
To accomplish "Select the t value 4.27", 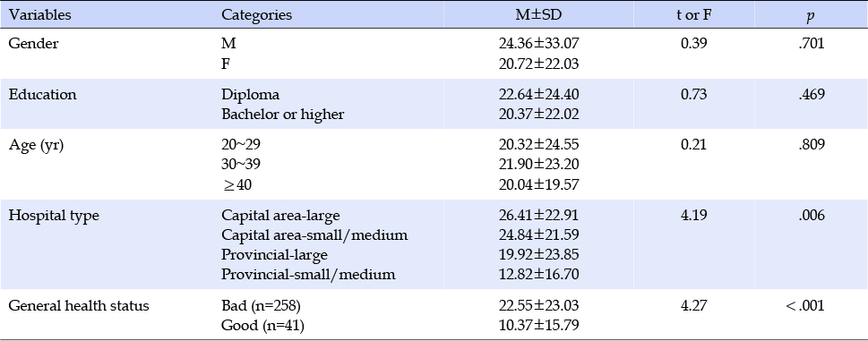I will 694,305.
